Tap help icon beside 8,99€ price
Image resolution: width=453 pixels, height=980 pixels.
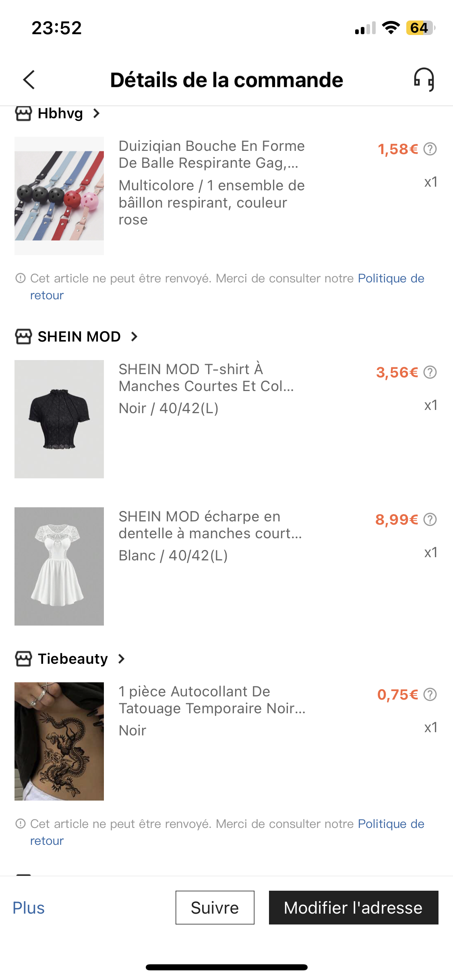coord(430,520)
